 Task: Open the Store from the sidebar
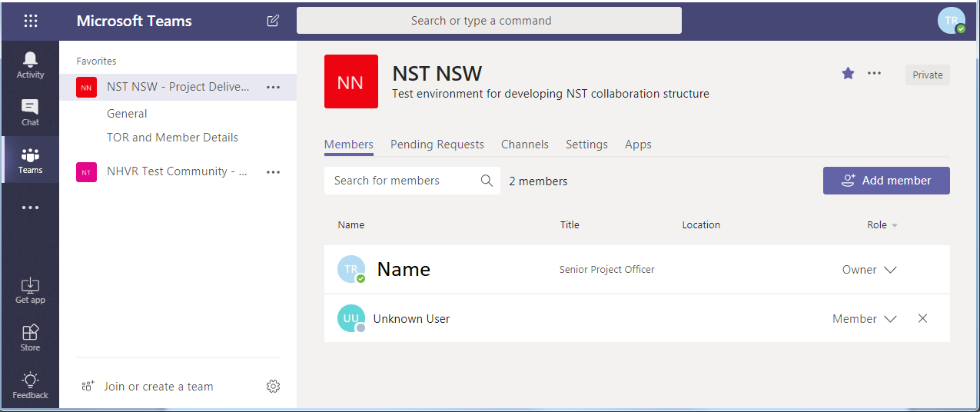[x=30, y=338]
